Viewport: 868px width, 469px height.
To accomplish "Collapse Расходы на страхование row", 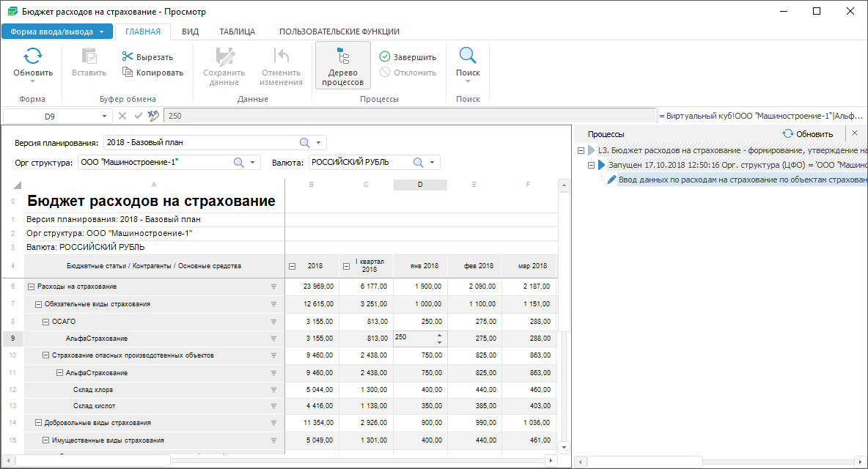I will point(31,287).
